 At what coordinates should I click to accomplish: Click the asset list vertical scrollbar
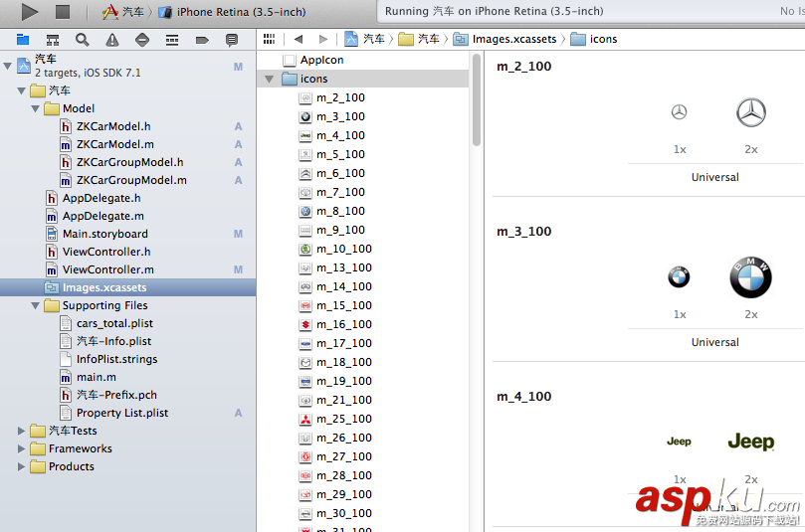(x=477, y=100)
